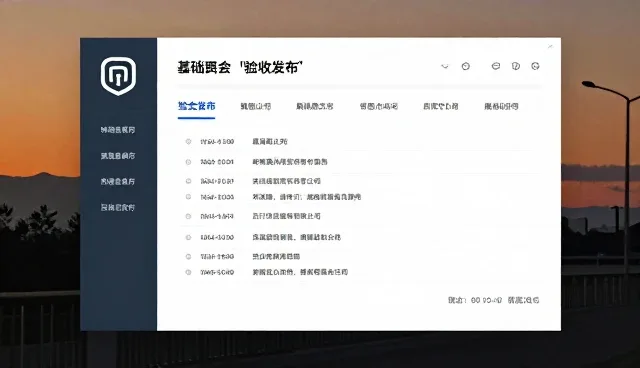Click the code number in the sixth list row
The height and width of the screenshot is (368, 640).
coord(217,237)
